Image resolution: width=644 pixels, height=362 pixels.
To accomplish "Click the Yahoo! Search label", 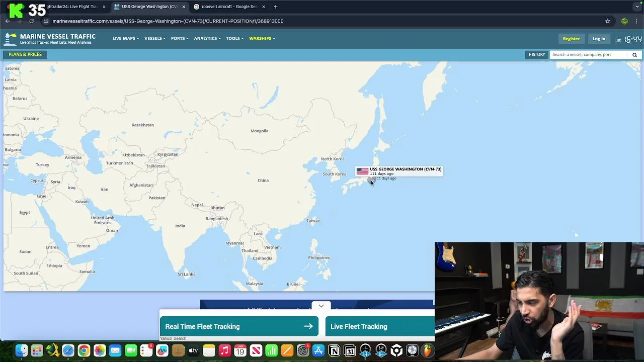I will 173,338.
